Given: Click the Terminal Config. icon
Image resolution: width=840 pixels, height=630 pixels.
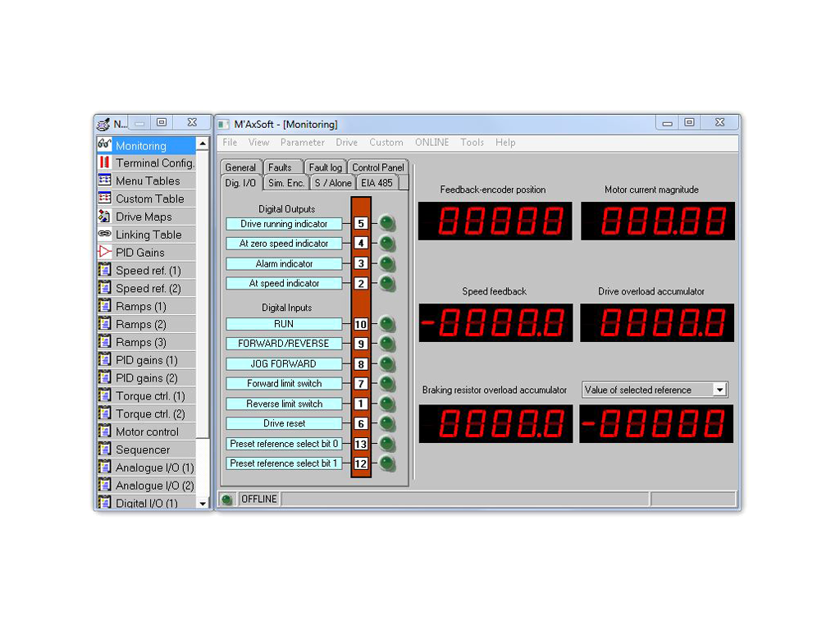Looking at the screenshot, I should [x=105, y=163].
